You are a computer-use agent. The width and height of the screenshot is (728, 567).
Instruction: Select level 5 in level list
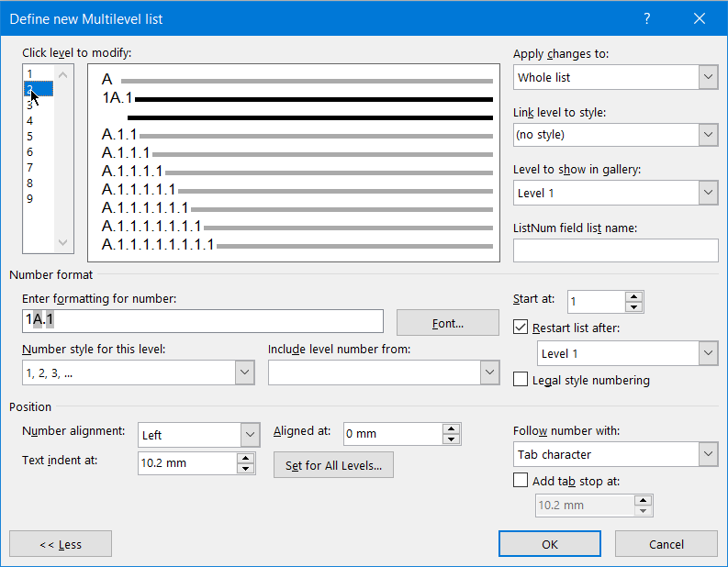coord(30,136)
